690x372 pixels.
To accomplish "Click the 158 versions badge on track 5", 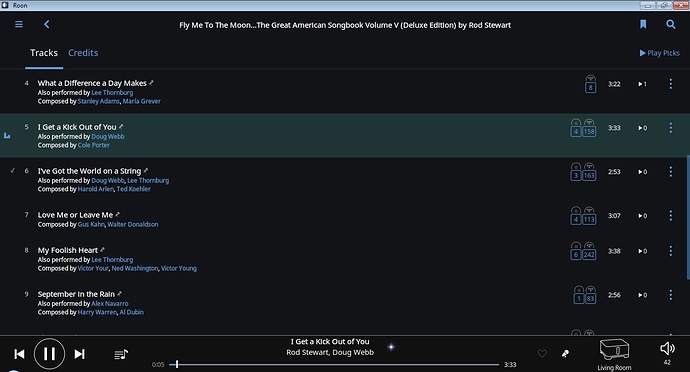I will tap(589, 131).
